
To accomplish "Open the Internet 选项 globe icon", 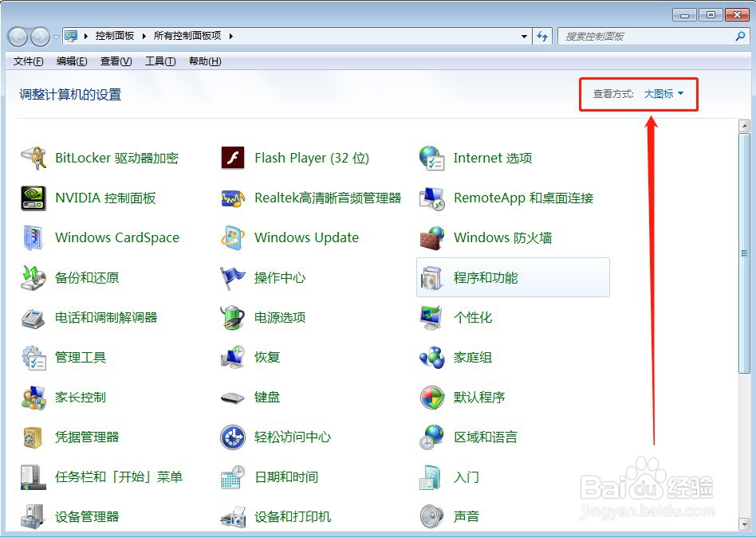I will point(431,158).
